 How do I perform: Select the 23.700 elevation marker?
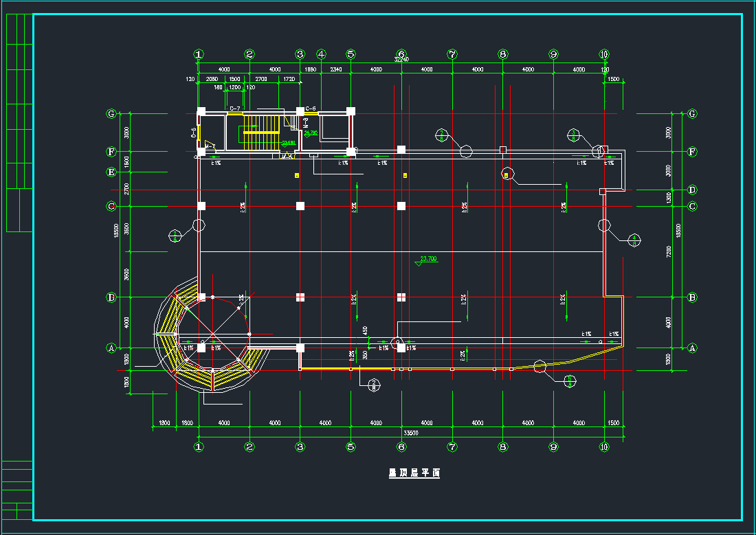tap(427, 259)
